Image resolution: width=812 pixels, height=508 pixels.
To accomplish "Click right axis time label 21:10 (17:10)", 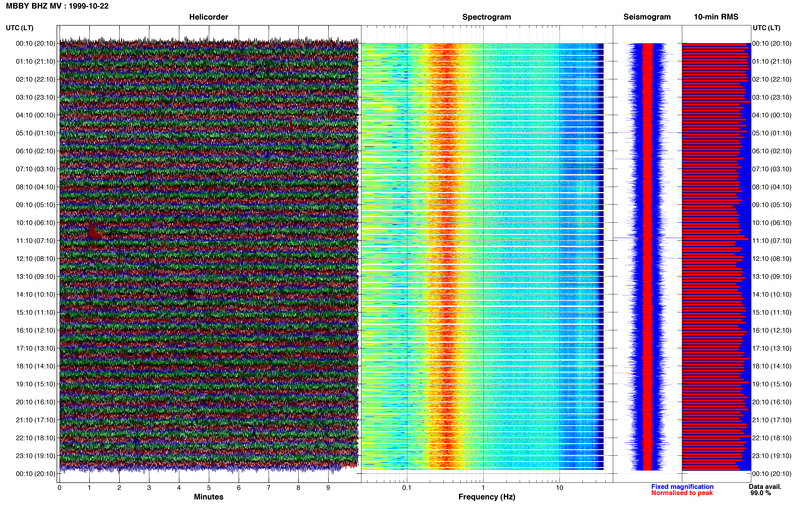I will coord(772,420).
